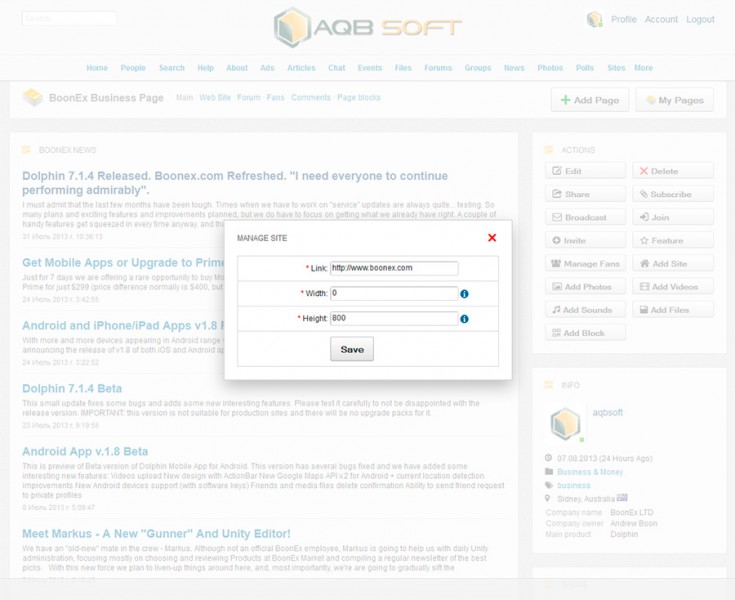Click the Add Site action button

(x=673, y=264)
